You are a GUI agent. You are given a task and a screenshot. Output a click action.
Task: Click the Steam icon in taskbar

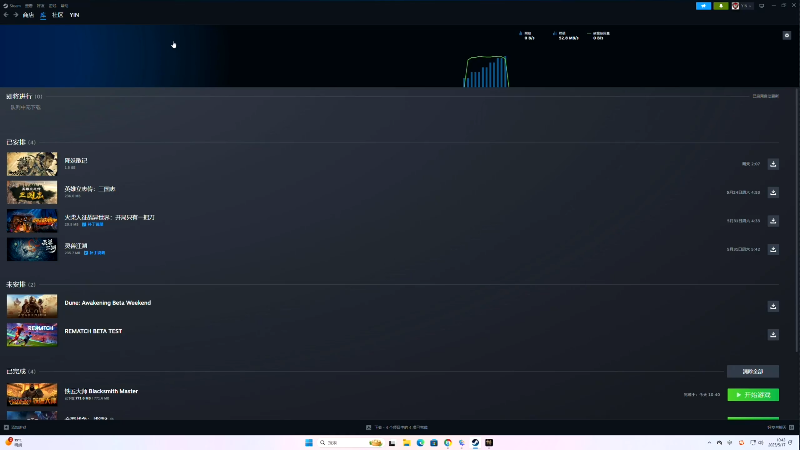point(475,442)
